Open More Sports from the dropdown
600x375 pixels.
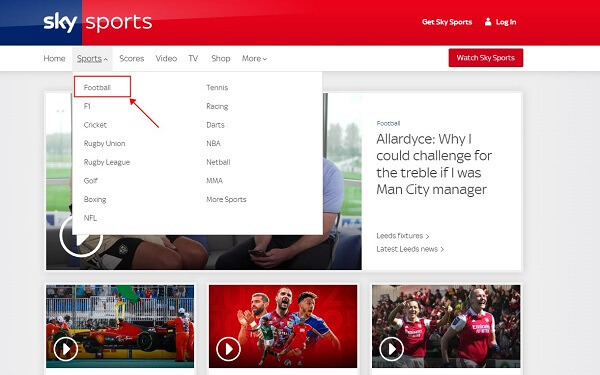pos(226,199)
